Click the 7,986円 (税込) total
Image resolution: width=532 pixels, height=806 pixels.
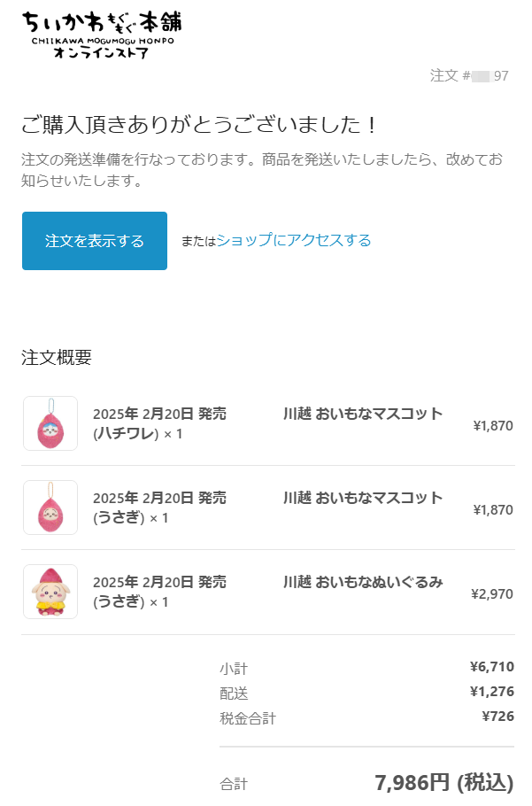pyautogui.click(x=444, y=782)
